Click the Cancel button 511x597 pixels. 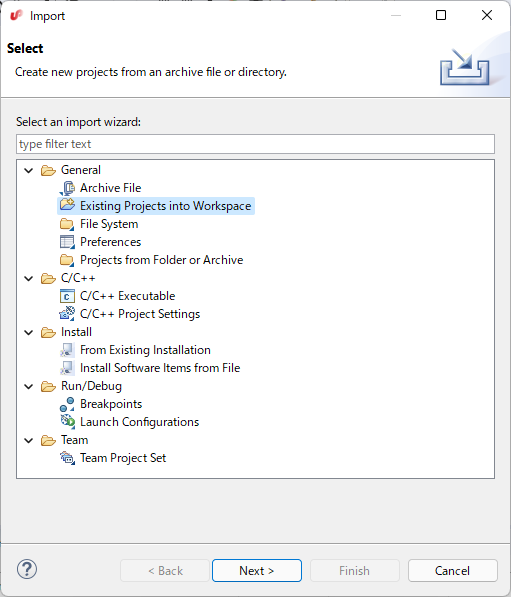(x=453, y=570)
